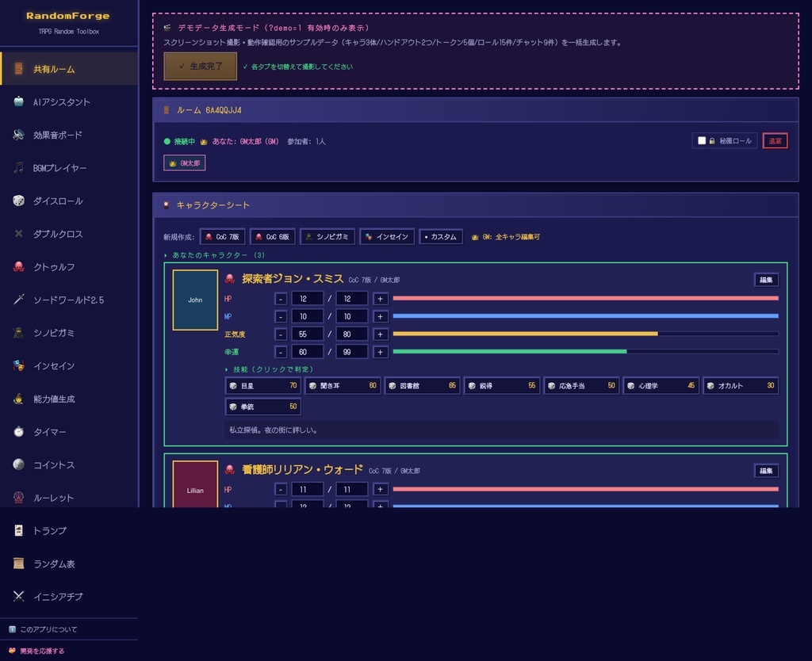Click the Lillian character portrait
The height and width of the screenshot is (661, 812).
pyautogui.click(x=195, y=484)
